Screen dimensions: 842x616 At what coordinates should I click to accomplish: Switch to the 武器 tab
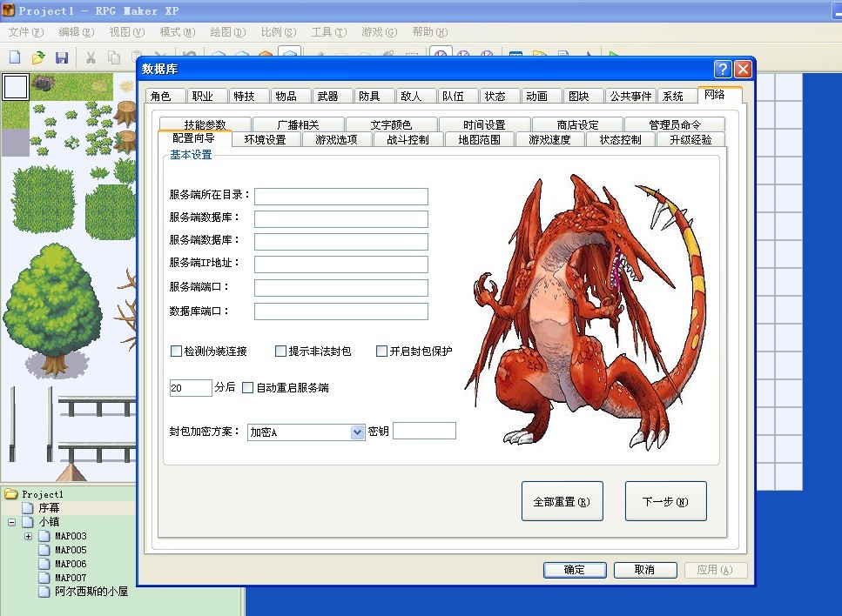(333, 96)
